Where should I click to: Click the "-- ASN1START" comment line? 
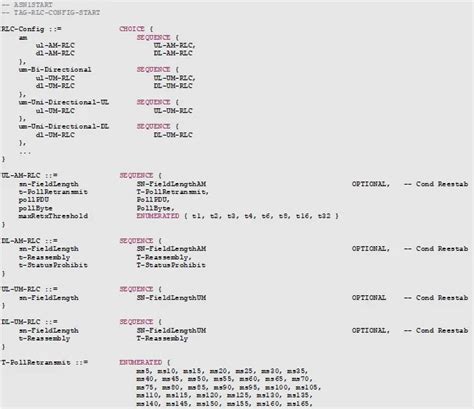pyautogui.click(x=27, y=5)
